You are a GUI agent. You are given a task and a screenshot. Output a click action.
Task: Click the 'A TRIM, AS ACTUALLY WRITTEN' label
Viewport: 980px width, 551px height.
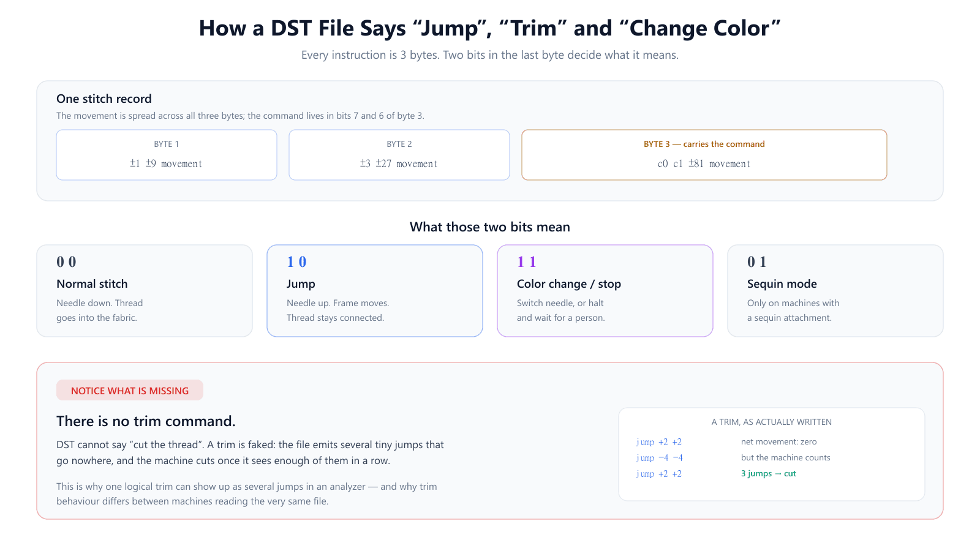point(772,422)
